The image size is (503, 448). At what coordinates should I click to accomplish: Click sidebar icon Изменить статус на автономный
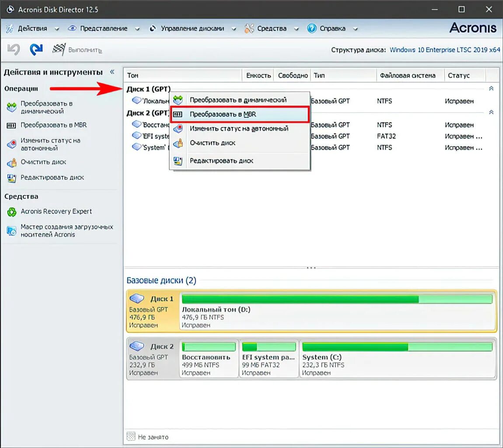click(11, 144)
